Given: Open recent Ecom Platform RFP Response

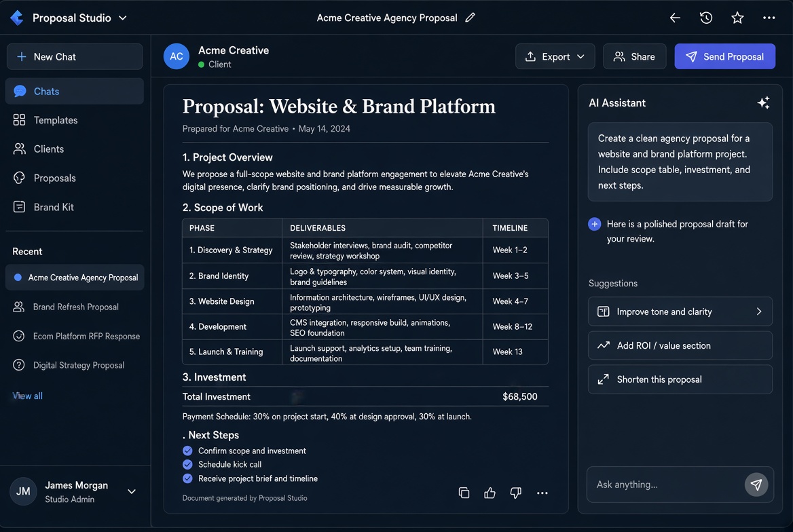Looking at the screenshot, I should pyautogui.click(x=75, y=336).
